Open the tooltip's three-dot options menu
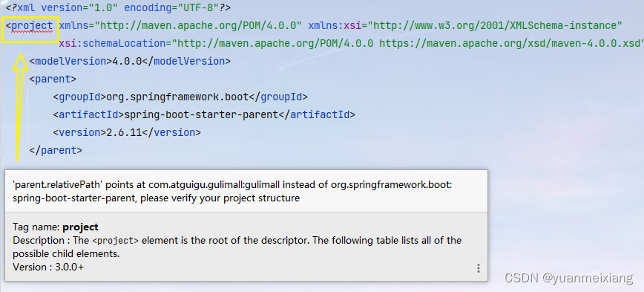 (x=478, y=268)
